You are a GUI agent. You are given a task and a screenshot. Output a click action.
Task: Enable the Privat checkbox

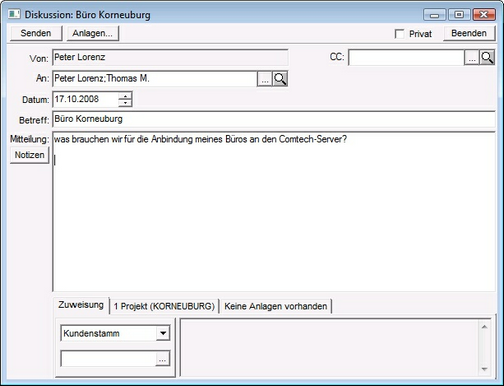pos(399,34)
